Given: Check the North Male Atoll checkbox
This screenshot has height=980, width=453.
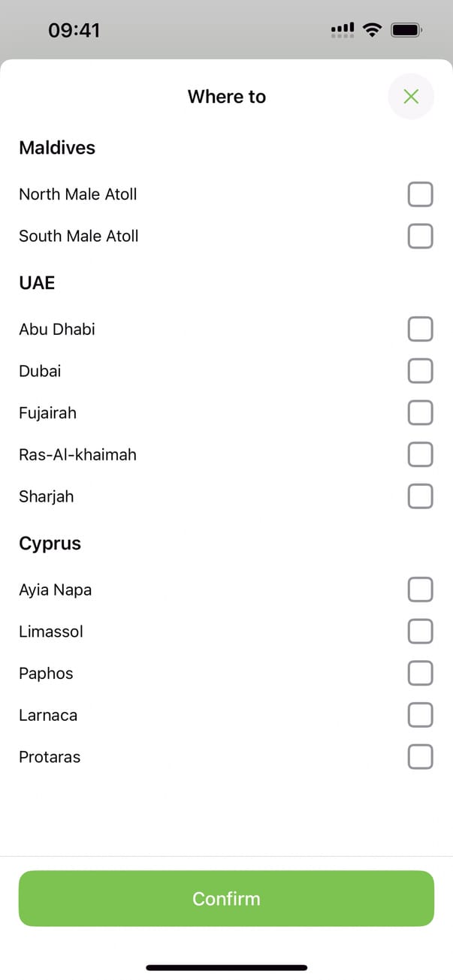Looking at the screenshot, I should point(420,194).
